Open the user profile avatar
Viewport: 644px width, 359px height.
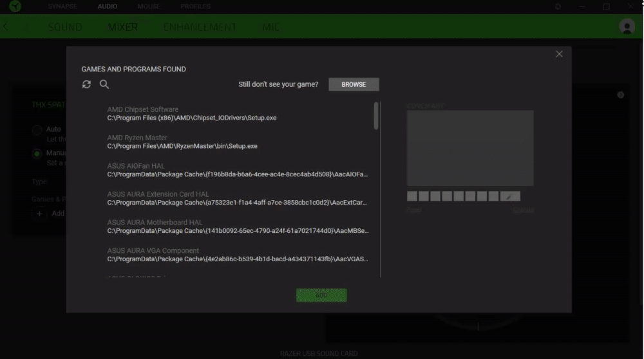(627, 26)
